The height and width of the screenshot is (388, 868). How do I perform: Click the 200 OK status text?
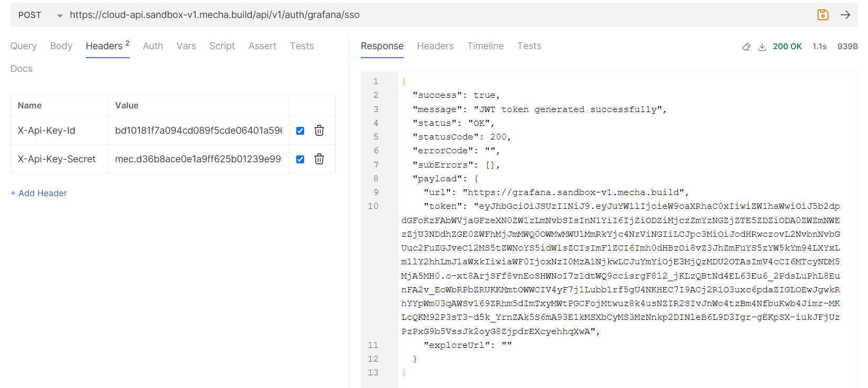(787, 47)
